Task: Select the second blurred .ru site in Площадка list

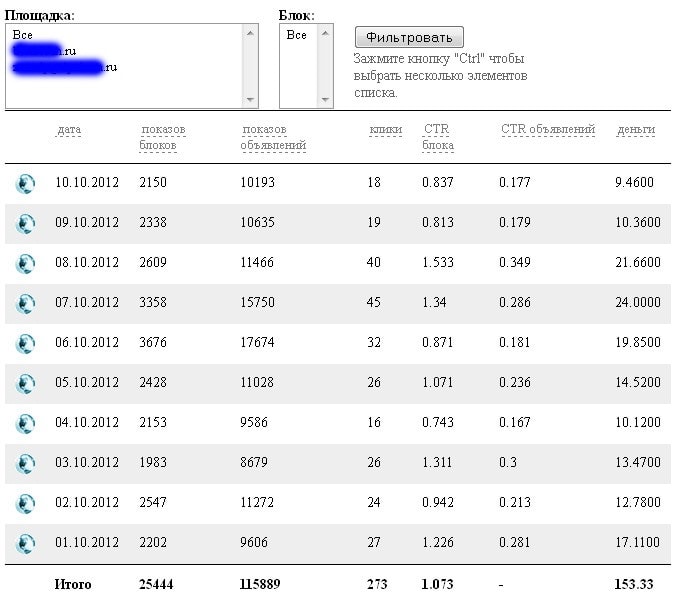Action: (x=65, y=67)
